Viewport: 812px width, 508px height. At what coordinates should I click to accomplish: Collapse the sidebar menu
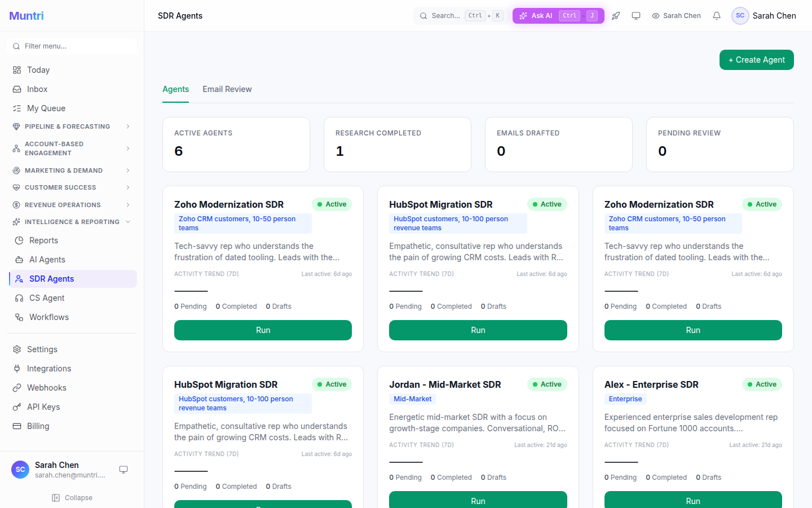point(72,498)
